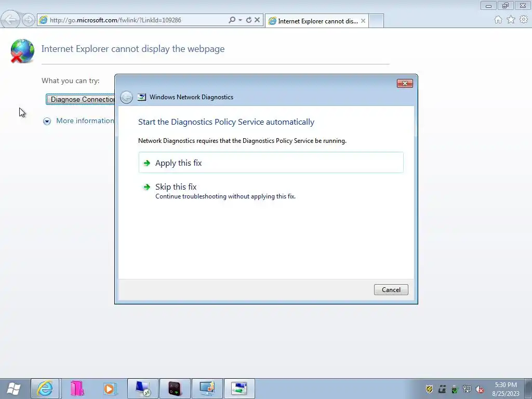Viewport: 532px width, 399px height.
Task: Open a new blank tab
Action: point(376,21)
